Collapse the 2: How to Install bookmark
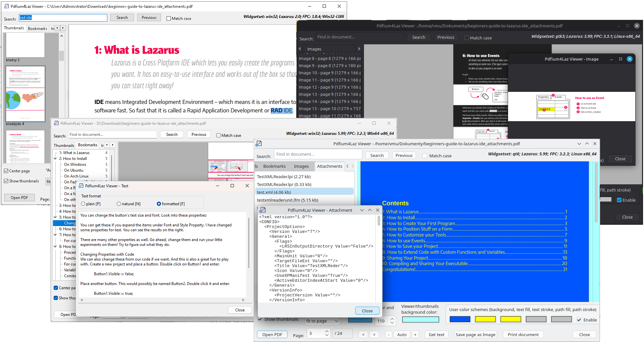Viewport: 644px width, 342px height. 55,159
